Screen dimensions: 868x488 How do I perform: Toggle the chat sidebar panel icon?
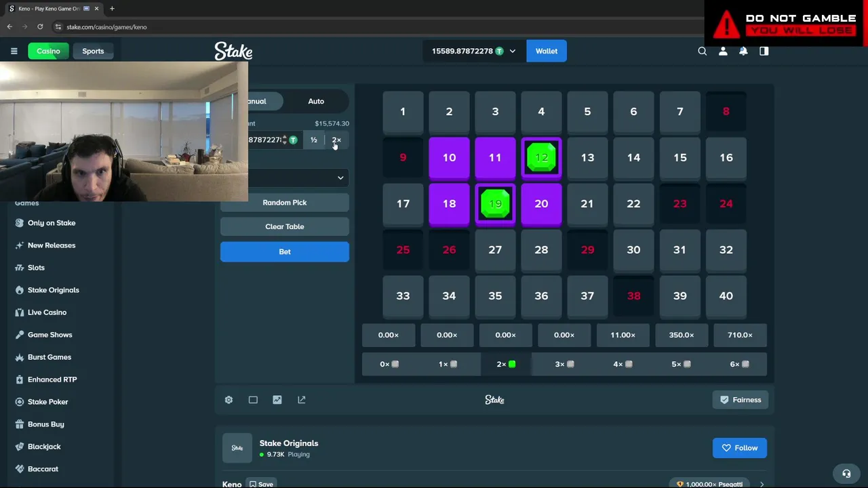[764, 51]
